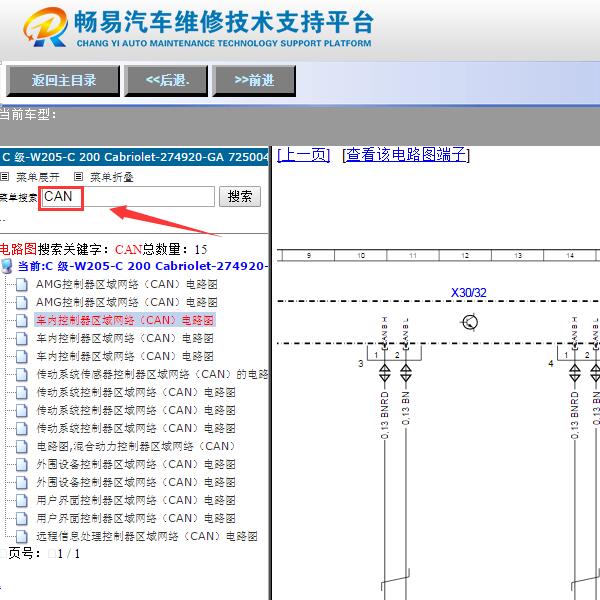The image size is (600, 600).
Task: Select highlighted 车内控制器区域网络（CAN）电路图
Action: point(125,320)
